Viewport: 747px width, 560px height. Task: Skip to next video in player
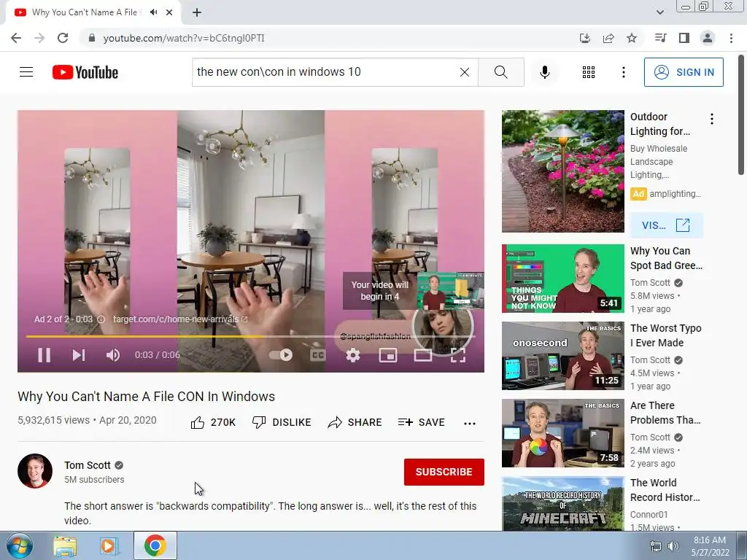79,355
